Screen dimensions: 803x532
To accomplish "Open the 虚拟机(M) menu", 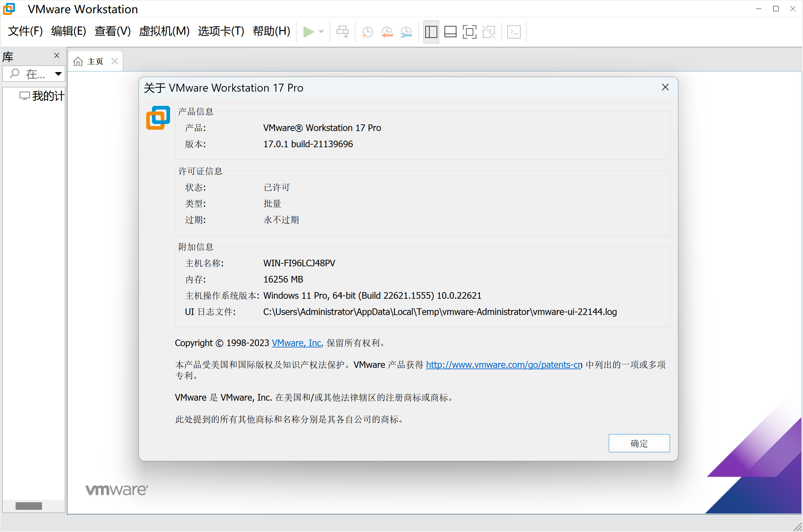I will 164,31.
